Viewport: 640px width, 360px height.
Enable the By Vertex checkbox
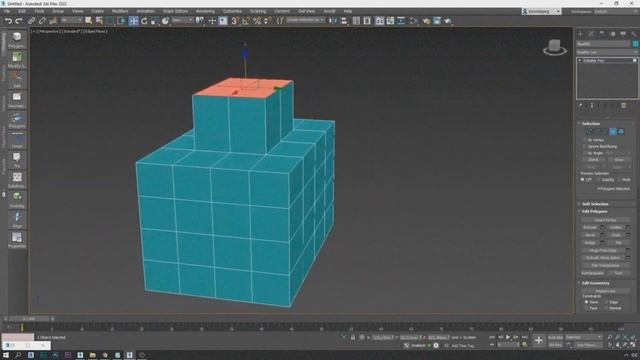(x=584, y=140)
